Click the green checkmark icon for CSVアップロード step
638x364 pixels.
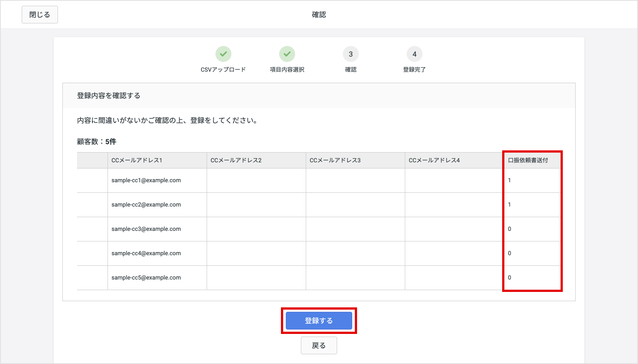click(223, 54)
